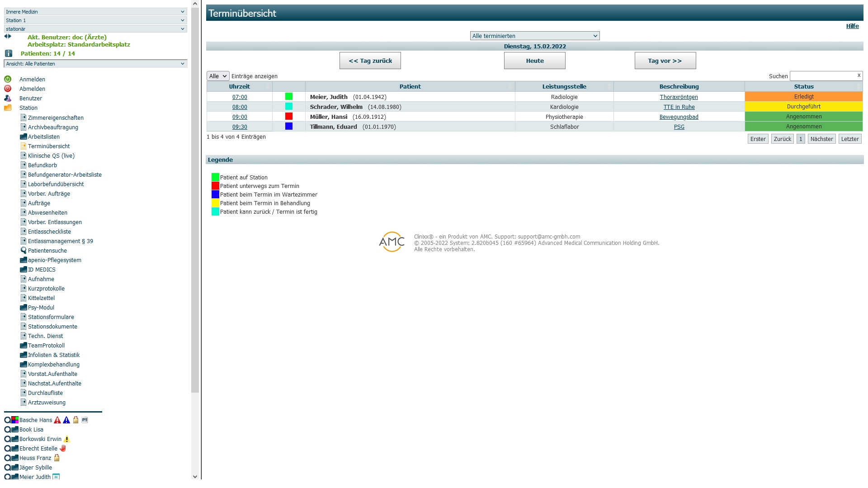Viewport: 868px width, 488px height.
Task: Click the green Anmelden power icon
Action: tap(8, 79)
